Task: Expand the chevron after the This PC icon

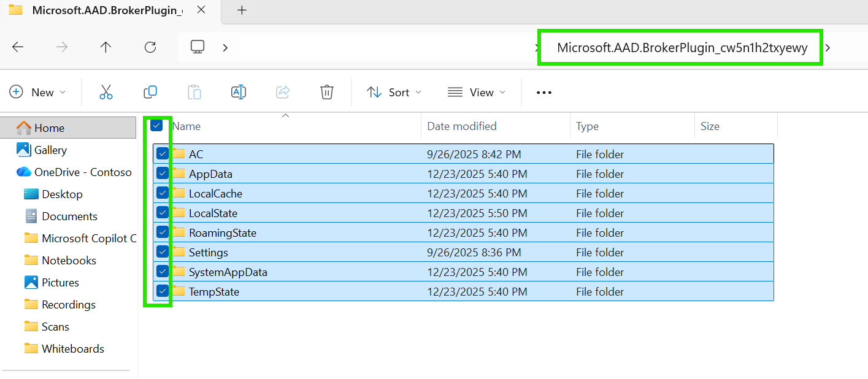Action: click(225, 47)
